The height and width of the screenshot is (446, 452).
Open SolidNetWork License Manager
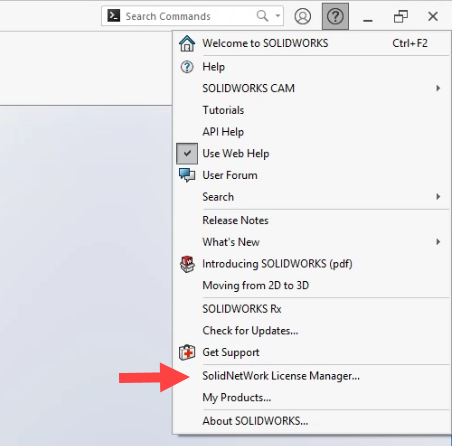tap(281, 376)
